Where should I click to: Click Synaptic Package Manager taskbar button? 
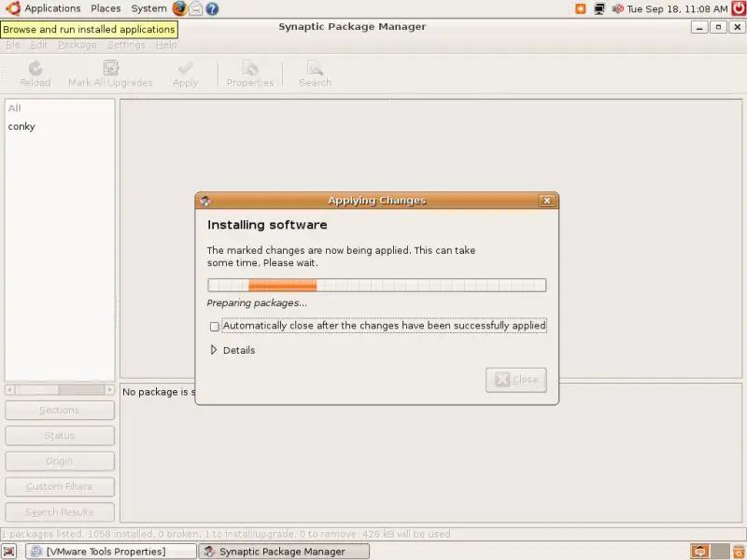[x=284, y=552]
